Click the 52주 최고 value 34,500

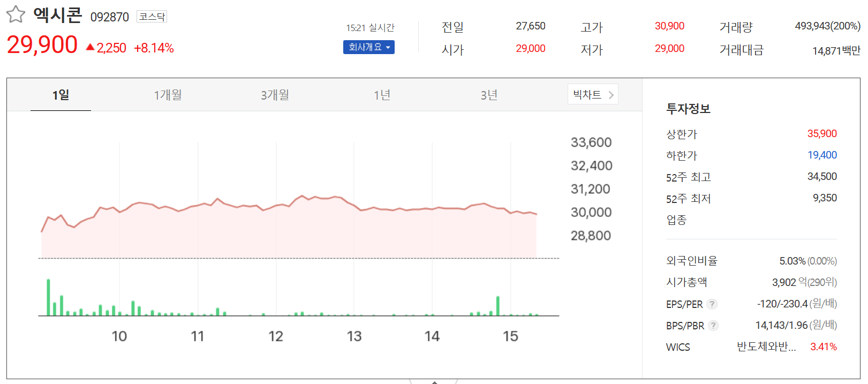click(822, 176)
